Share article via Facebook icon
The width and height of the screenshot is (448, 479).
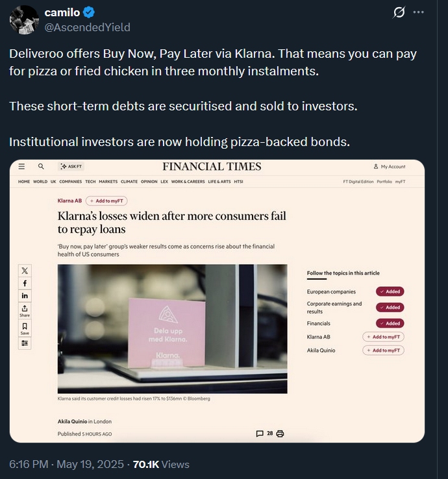25,283
